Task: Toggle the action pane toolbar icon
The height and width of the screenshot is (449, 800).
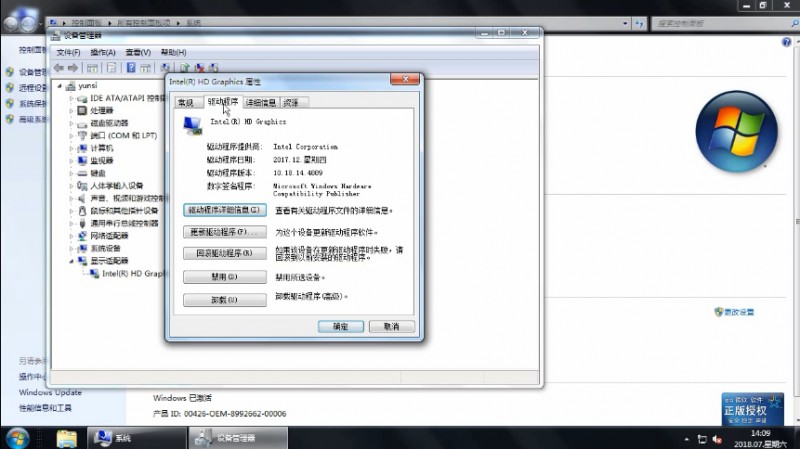Action: pos(145,68)
